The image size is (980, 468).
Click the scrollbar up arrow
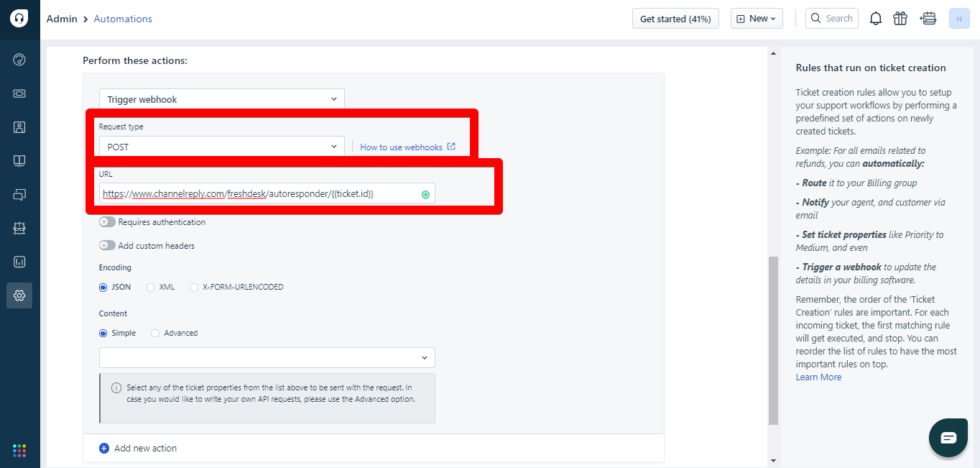pyautogui.click(x=773, y=53)
